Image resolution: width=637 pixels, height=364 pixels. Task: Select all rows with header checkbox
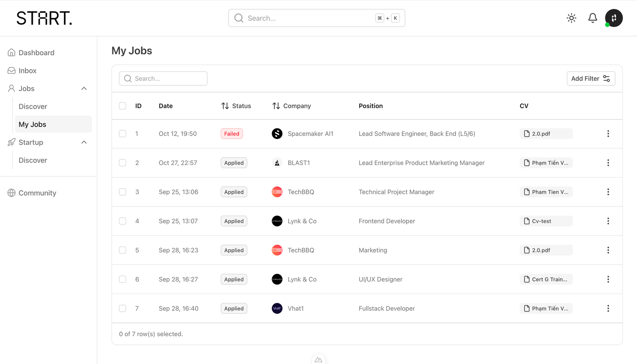click(x=123, y=106)
